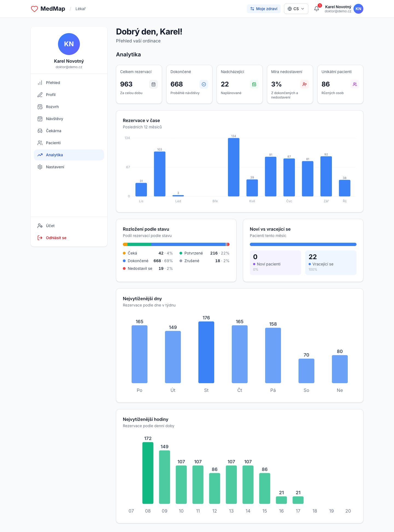Open Přehled in the sidebar

tap(69, 83)
